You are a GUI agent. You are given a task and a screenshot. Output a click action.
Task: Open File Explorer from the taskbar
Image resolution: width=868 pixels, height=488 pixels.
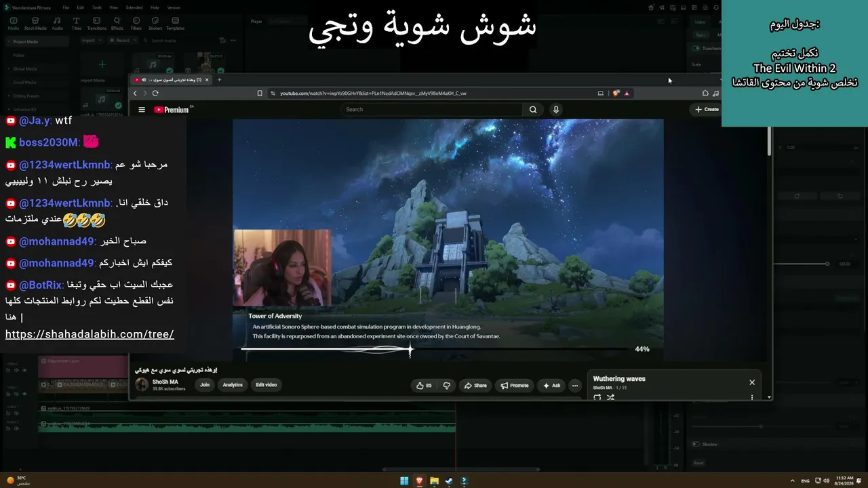pyautogui.click(x=434, y=481)
